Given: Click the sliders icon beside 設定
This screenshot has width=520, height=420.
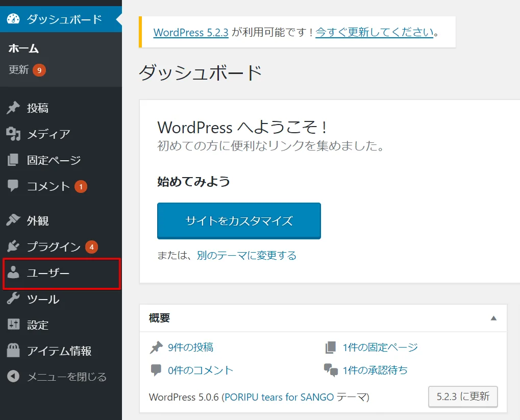Looking at the screenshot, I should tap(13, 325).
